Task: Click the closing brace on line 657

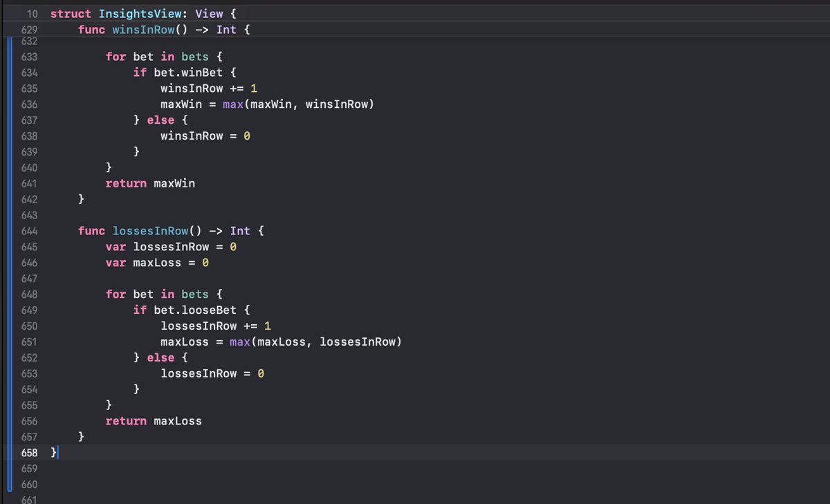Action: click(x=82, y=436)
